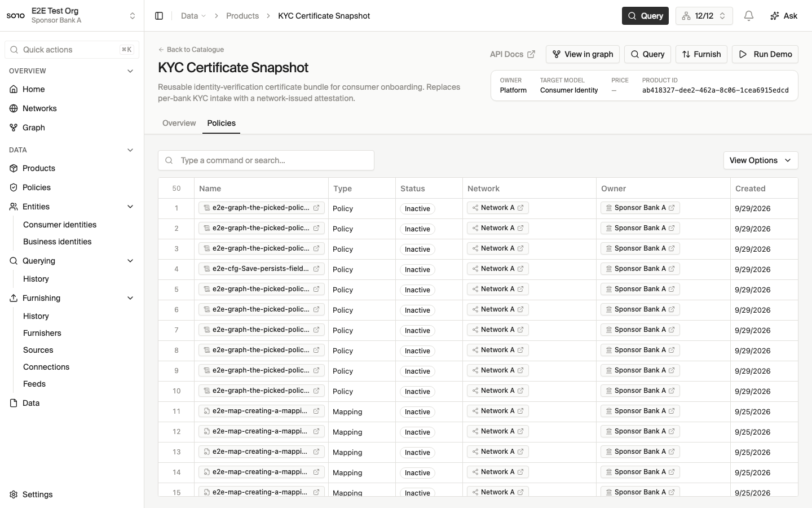Click the Furnish button
This screenshot has width=812, height=508.
701,54
